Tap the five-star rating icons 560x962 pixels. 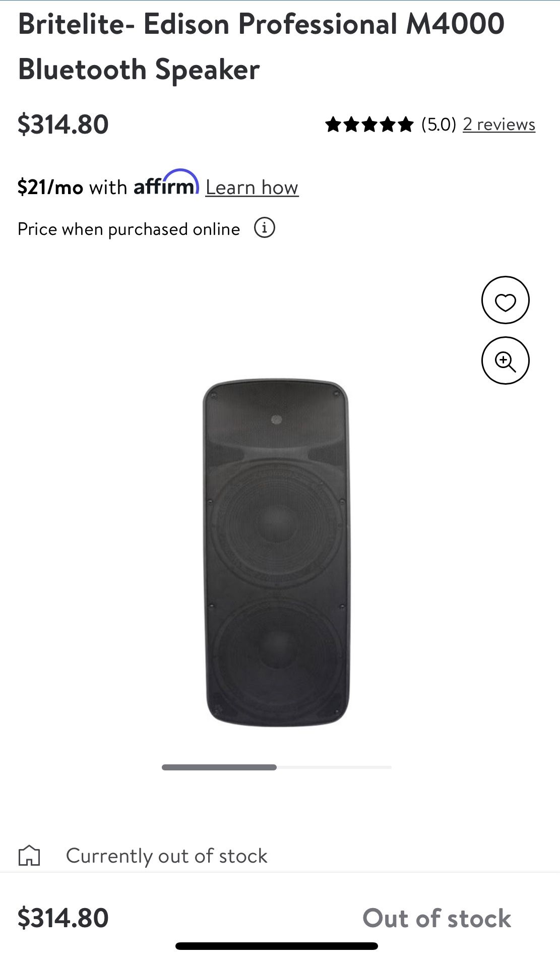(x=369, y=124)
